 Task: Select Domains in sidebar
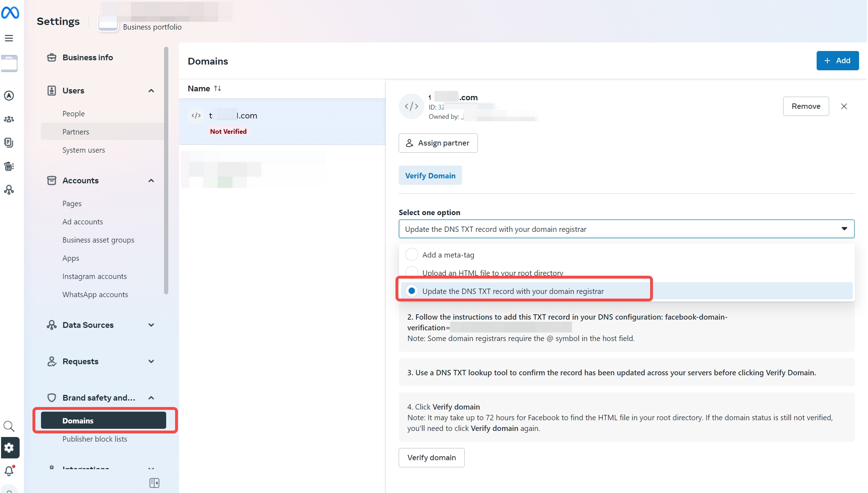tap(103, 420)
